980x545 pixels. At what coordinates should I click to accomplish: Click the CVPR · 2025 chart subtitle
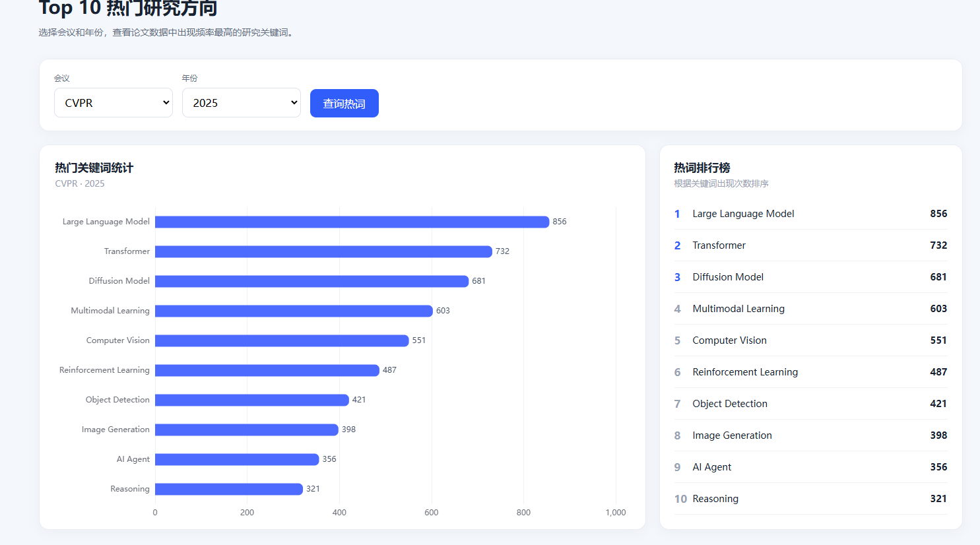click(x=80, y=183)
